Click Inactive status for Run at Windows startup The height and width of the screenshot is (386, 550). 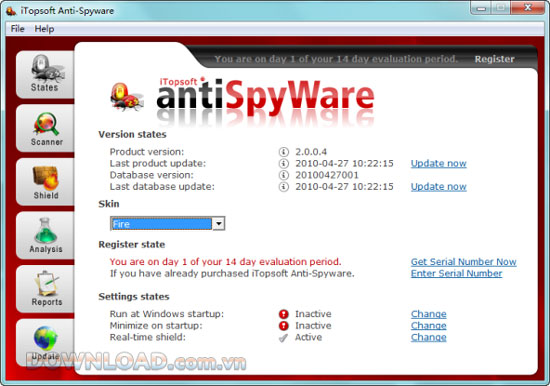pos(313,314)
